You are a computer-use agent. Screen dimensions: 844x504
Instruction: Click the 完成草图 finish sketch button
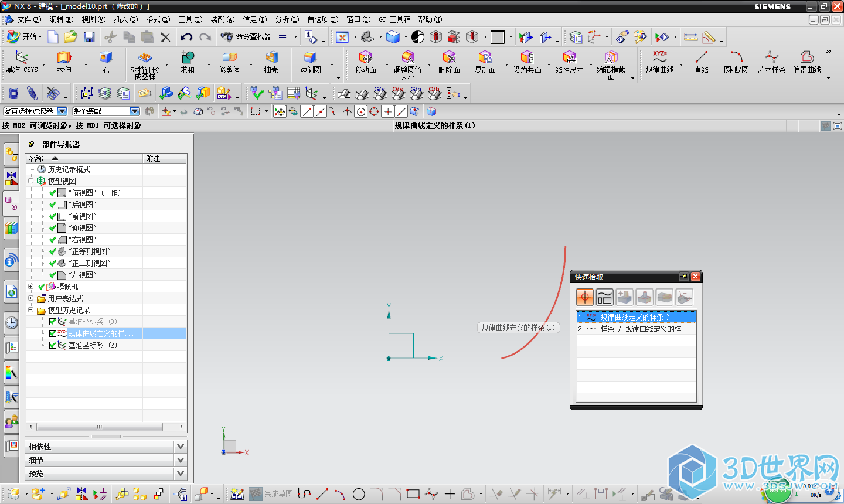click(271, 494)
